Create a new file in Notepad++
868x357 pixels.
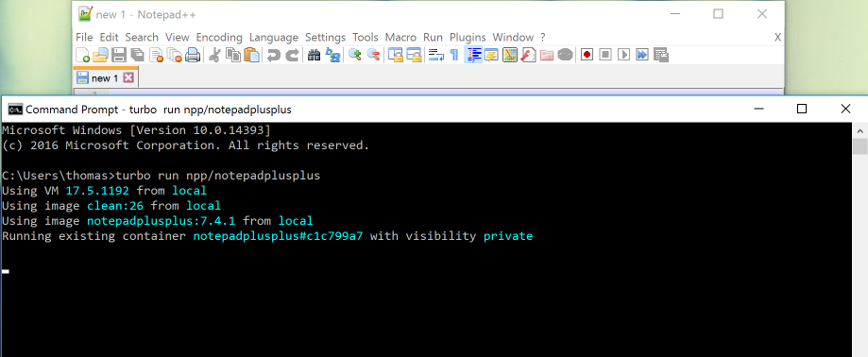tap(82, 55)
